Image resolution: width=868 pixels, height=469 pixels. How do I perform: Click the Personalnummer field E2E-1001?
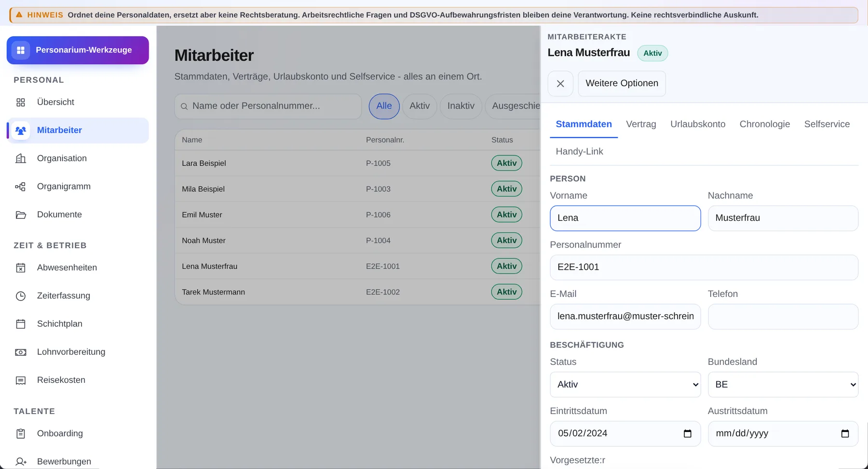click(704, 267)
